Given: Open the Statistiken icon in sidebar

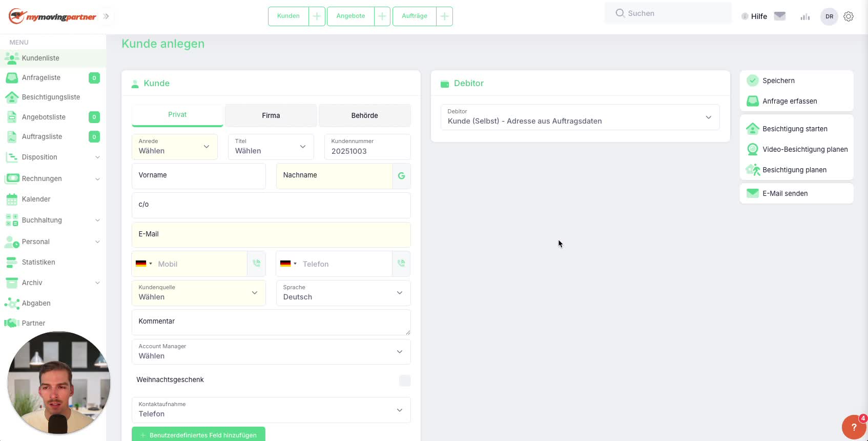Looking at the screenshot, I should click(x=12, y=262).
